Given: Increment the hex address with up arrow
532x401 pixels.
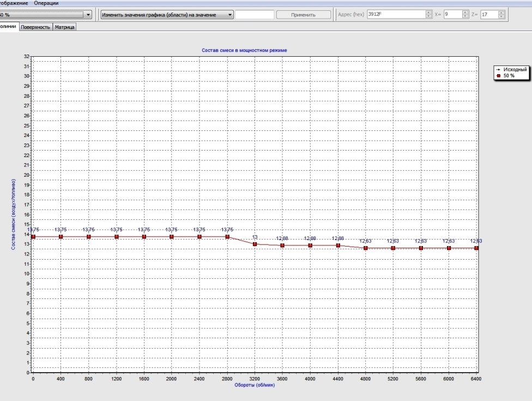Looking at the screenshot, I should 428,13.
